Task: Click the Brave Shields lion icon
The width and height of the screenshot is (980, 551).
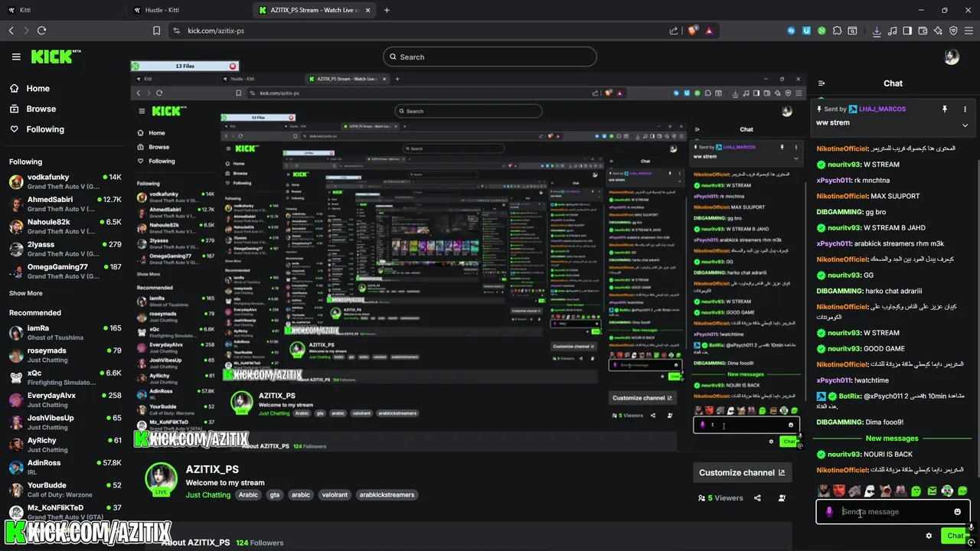Action: pos(693,31)
